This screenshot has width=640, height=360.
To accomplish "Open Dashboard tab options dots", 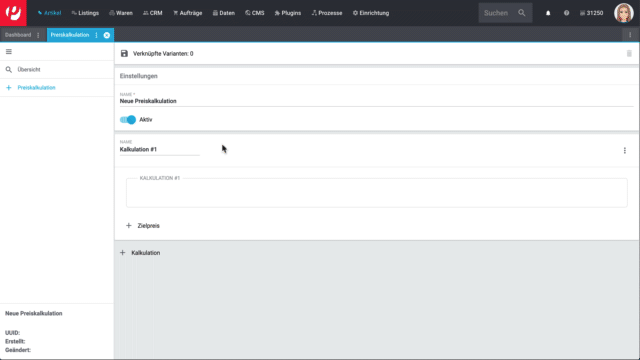I will (x=38, y=35).
